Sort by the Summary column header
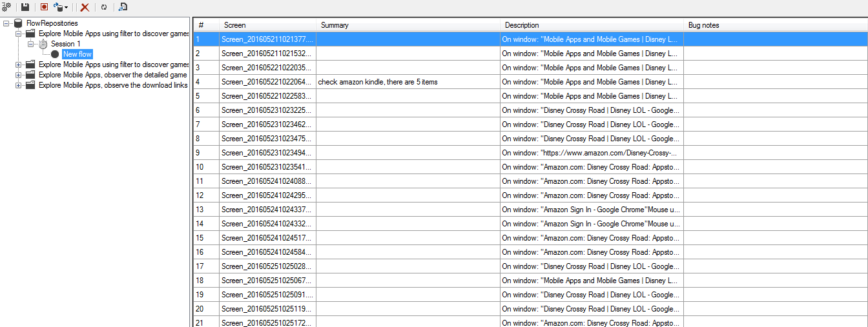The height and width of the screenshot is (327, 868). [x=408, y=25]
